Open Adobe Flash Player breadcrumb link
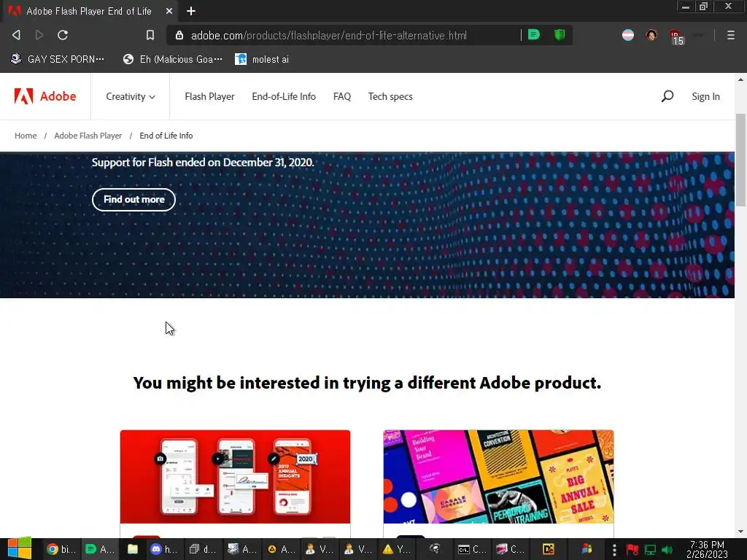The width and height of the screenshot is (747, 560). click(x=88, y=136)
